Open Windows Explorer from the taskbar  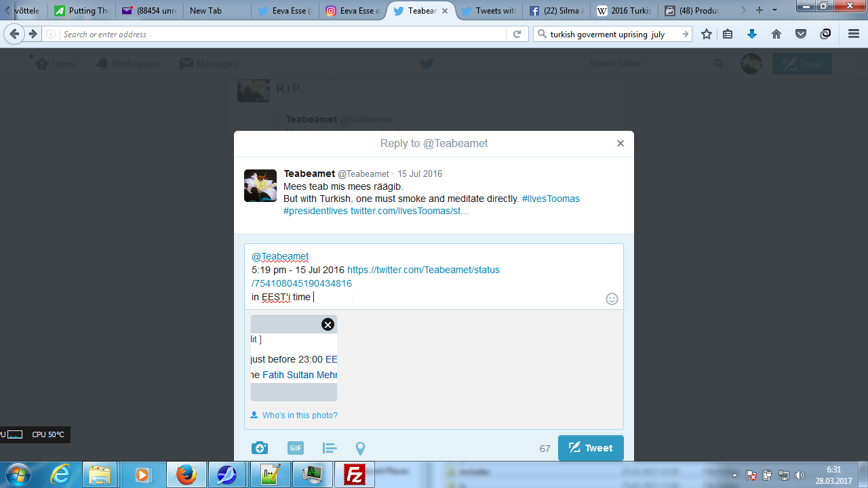pos(100,474)
